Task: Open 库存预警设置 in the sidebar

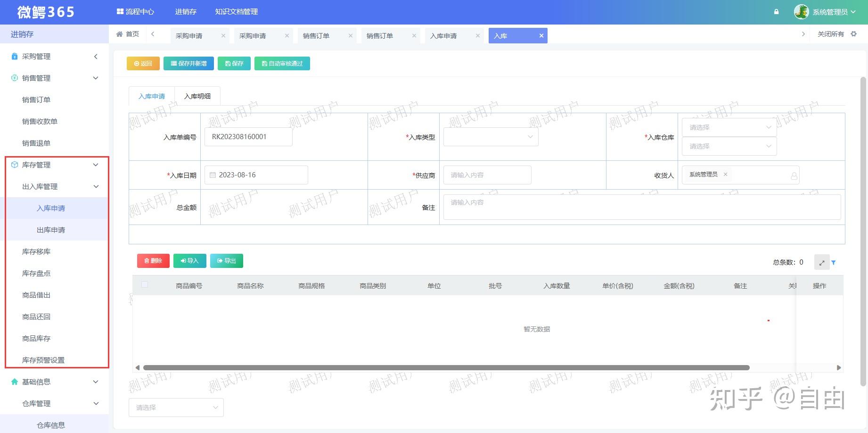Action: (43, 360)
